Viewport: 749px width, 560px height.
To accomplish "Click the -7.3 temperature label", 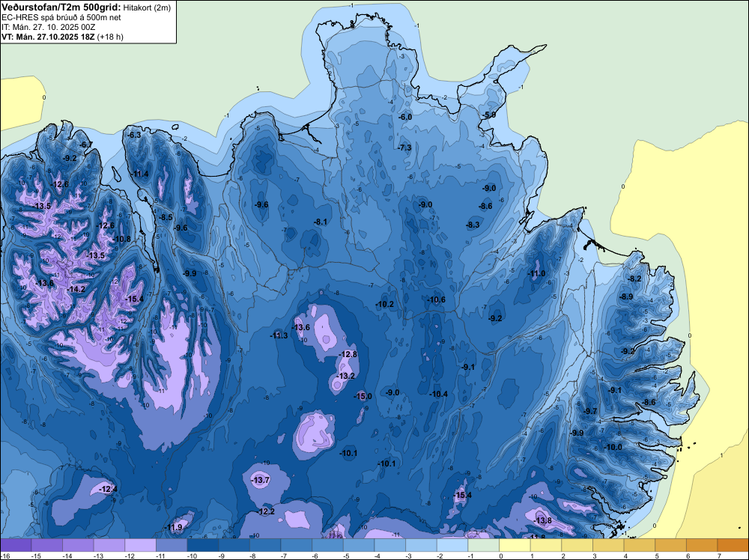I will pyautogui.click(x=404, y=148).
